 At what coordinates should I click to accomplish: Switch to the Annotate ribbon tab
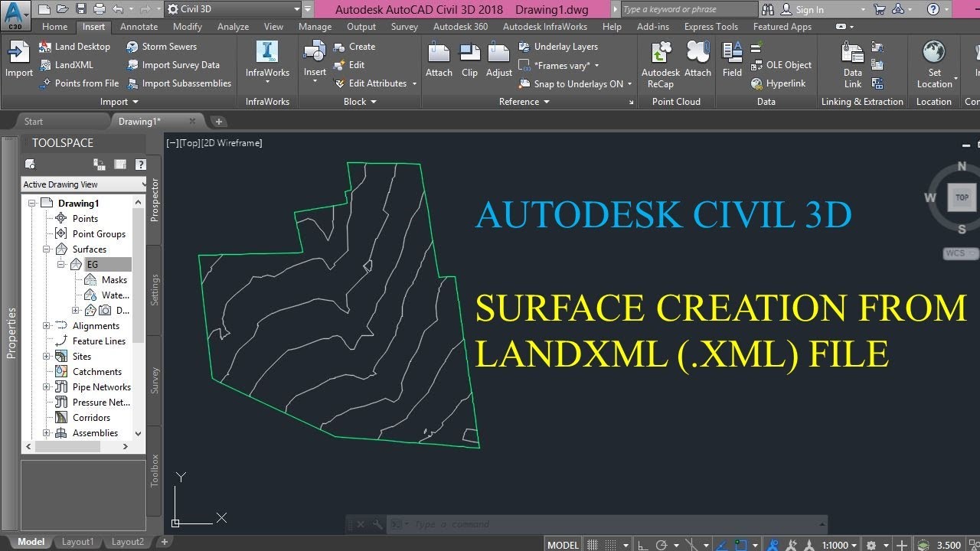pos(139,27)
